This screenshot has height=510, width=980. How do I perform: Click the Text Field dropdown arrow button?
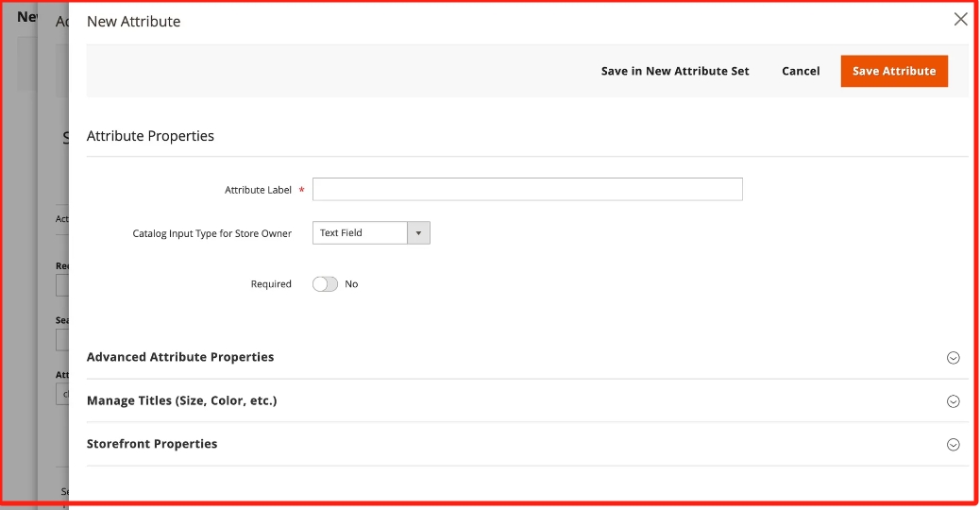(418, 232)
